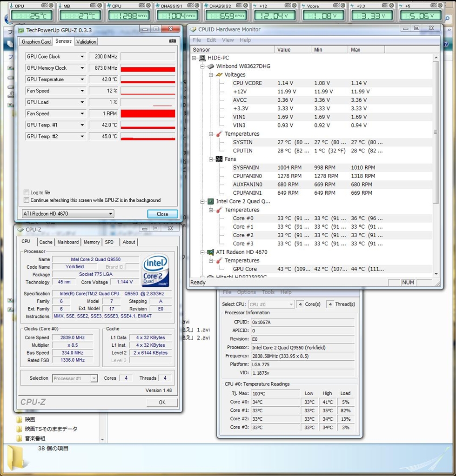Image resolution: width=456 pixels, height=476 pixels.
Task: Open the GPU Memory Clock sensor dropdown
Action: coord(82,68)
